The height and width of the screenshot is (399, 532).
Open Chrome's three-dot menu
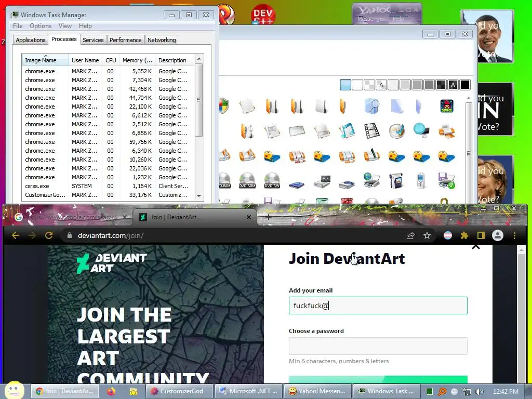point(514,235)
